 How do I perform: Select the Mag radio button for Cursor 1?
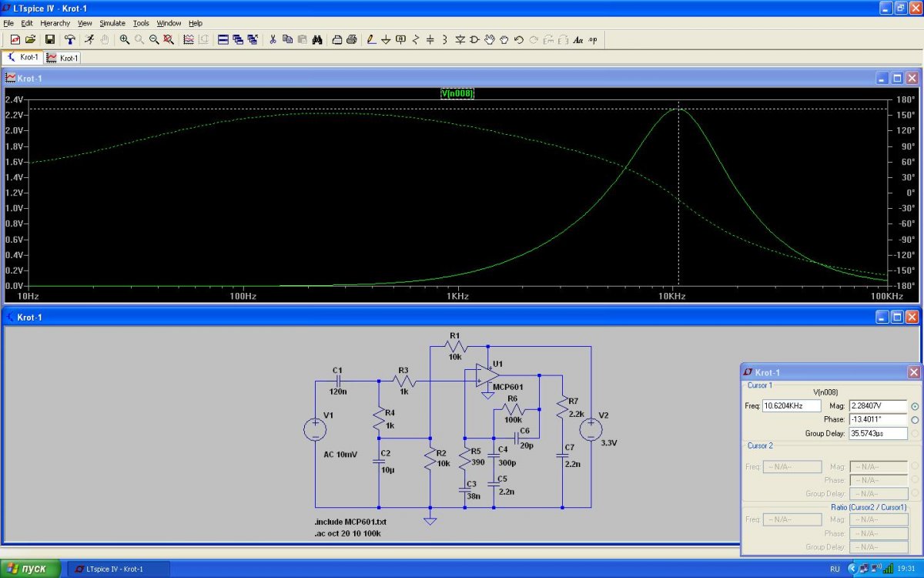915,406
